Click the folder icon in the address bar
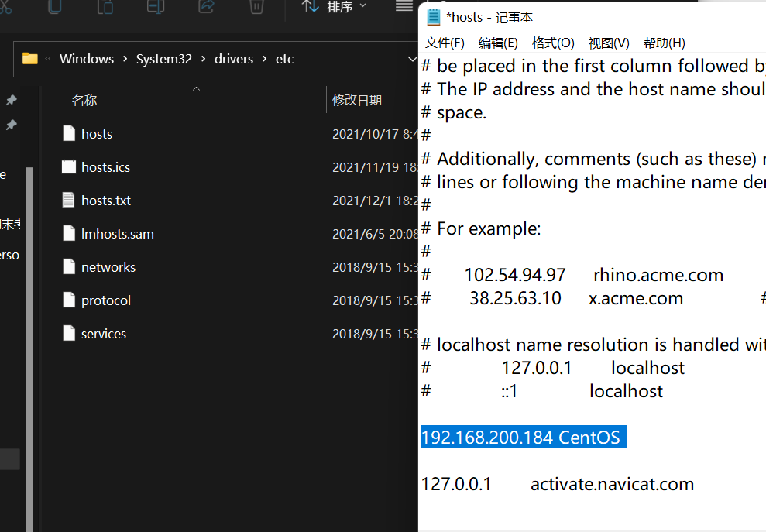Viewport: 766px width, 532px height. point(29,58)
